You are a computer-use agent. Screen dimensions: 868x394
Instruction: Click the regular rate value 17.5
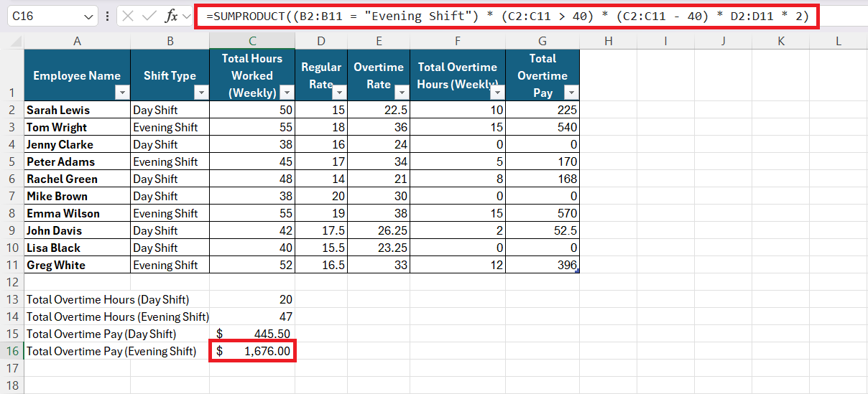click(321, 230)
